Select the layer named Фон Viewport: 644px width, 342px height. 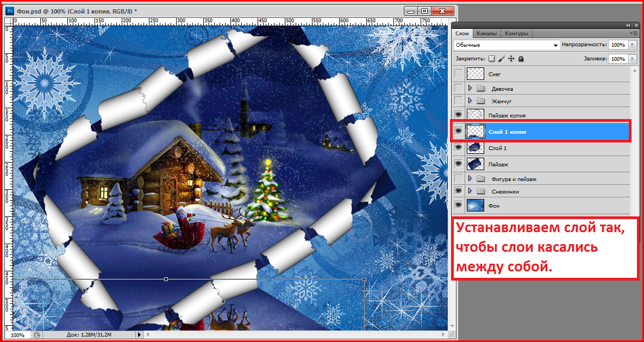(494, 206)
